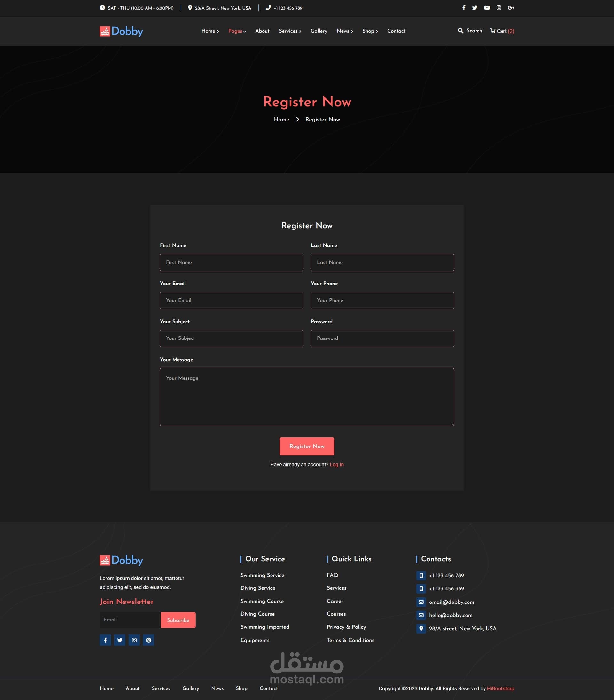Expand the News nav submenu

point(345,31)
